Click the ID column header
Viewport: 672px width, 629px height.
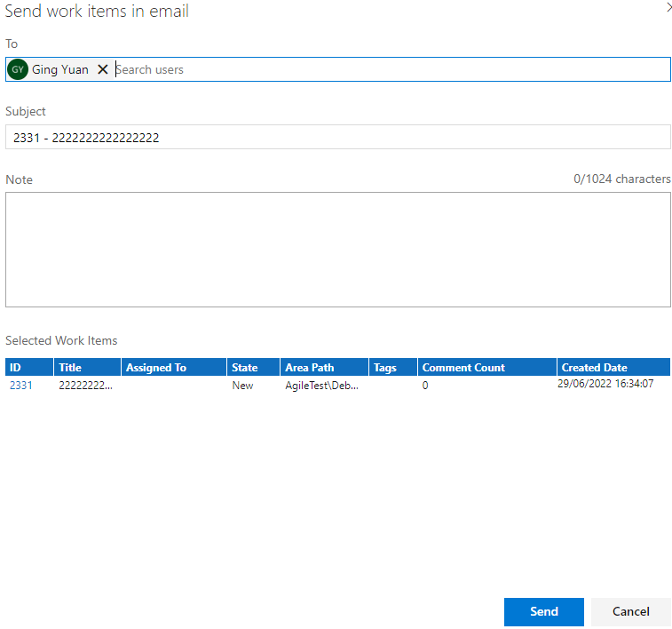pyautogui.click(x=29, y=368)
